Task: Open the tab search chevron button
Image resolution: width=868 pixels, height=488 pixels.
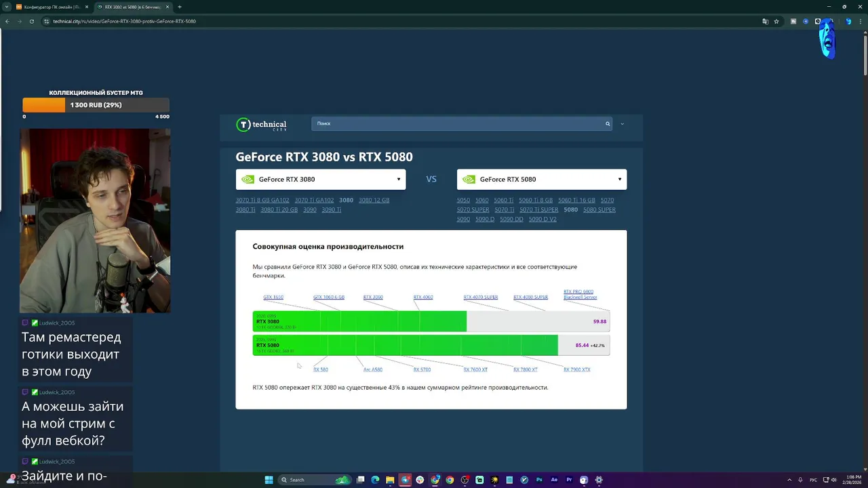Action: click(6, 7)
